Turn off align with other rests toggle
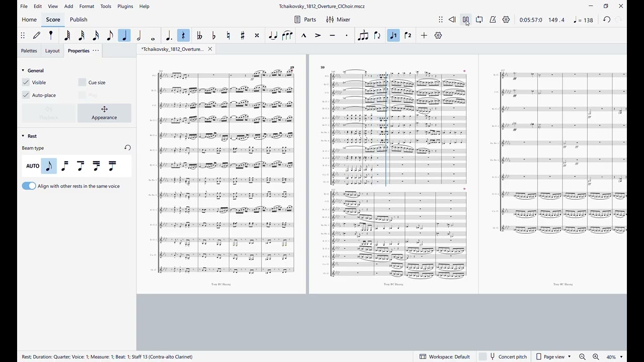 (x=29, y=186)
